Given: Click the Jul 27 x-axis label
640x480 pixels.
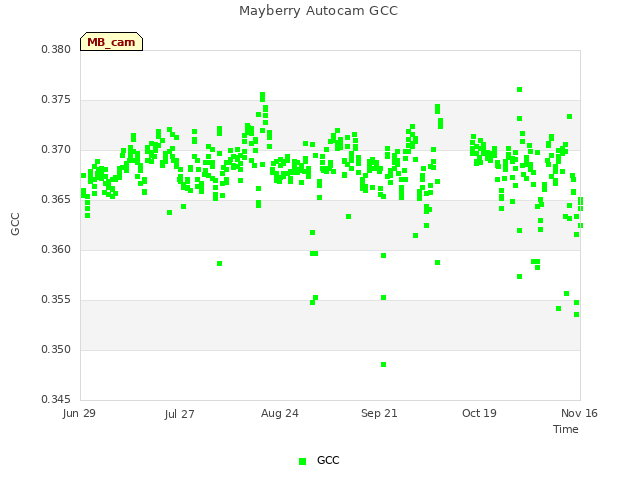Looking at the screenshot, I should 180,414.
